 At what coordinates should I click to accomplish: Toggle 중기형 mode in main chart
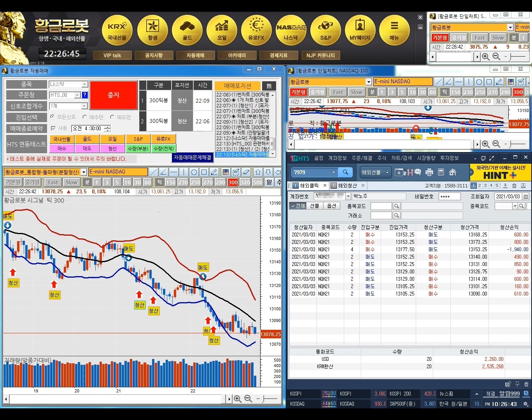coord(32,182)
